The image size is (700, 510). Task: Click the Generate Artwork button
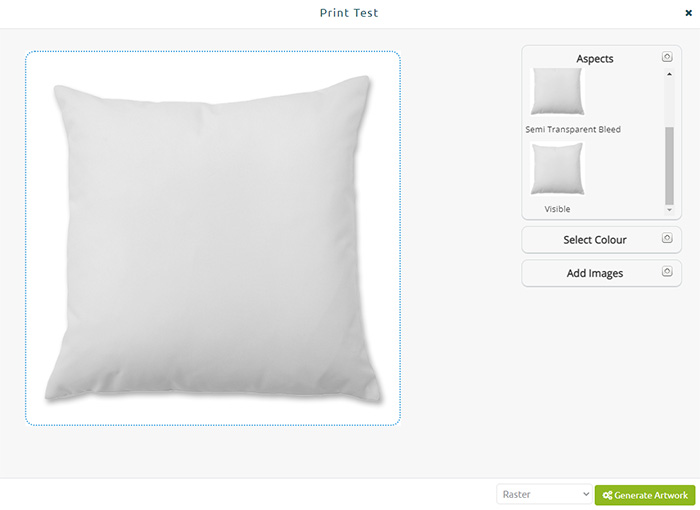tap(645, 495)
